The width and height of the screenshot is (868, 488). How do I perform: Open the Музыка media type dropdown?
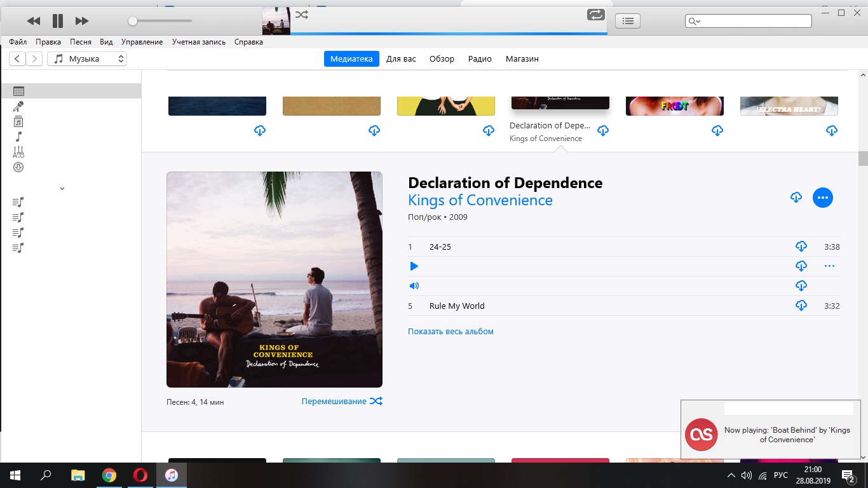87,59
